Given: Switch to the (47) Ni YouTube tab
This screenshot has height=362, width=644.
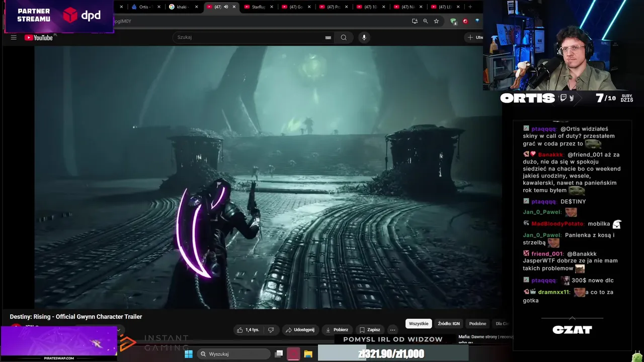Looking at the screenshot, I should (408, 7).
